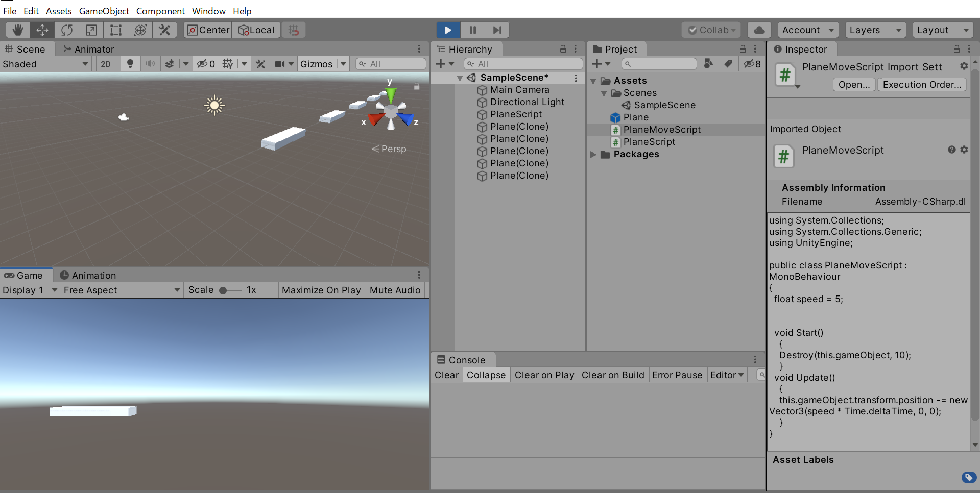
Task: Click the Execution Order button
Action: [x=921, y=84]
